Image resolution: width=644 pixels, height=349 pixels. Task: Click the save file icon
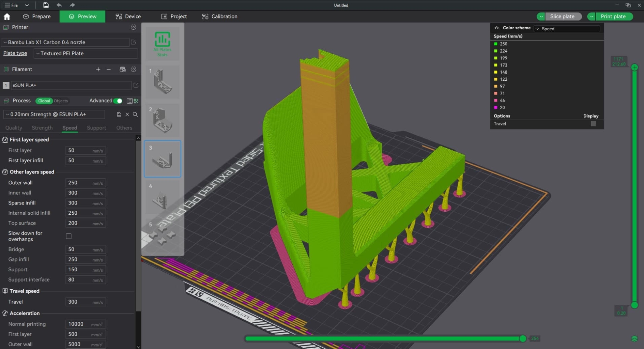pyautogui.click(x=46, y=5)
